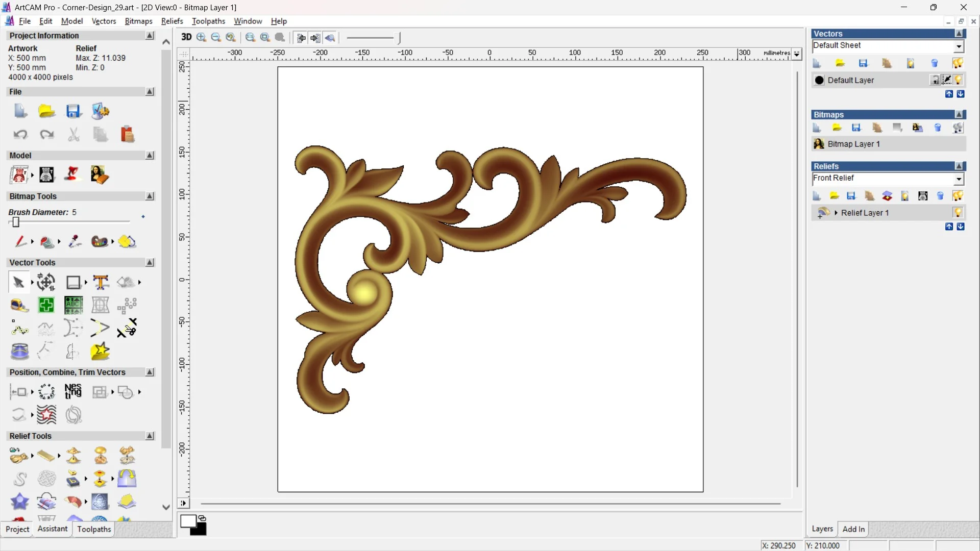Toggle visibility of Relief Layer 1
This screenshot has height=551, width=980.
959,213
